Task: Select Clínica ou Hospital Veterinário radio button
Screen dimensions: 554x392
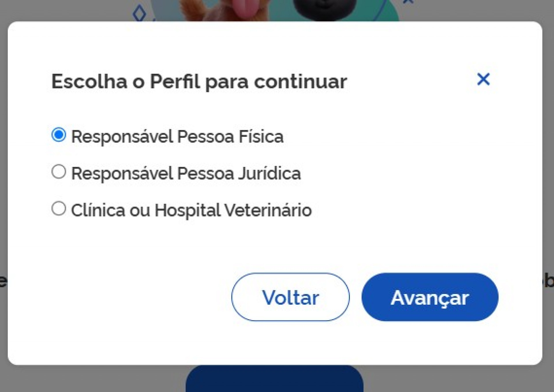Action: pyautogui.click(x=59, y=208)
